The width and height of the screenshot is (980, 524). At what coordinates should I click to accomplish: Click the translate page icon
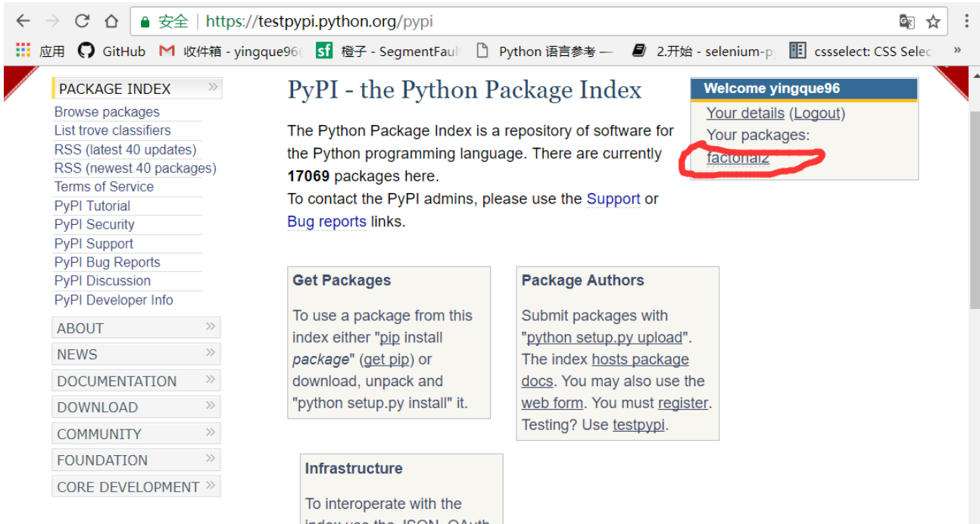point(907,21)
